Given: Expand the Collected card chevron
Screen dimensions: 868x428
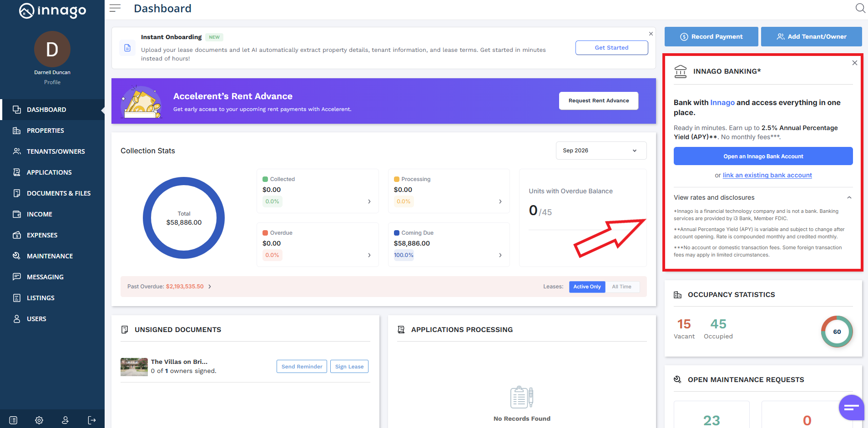Looking at the screenshot, I should point(369,201).
